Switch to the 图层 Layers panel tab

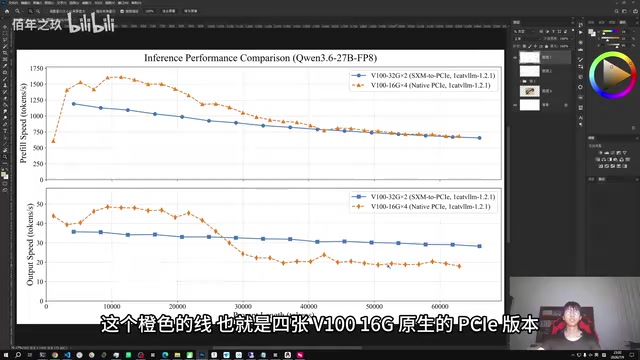pos(516,22)
